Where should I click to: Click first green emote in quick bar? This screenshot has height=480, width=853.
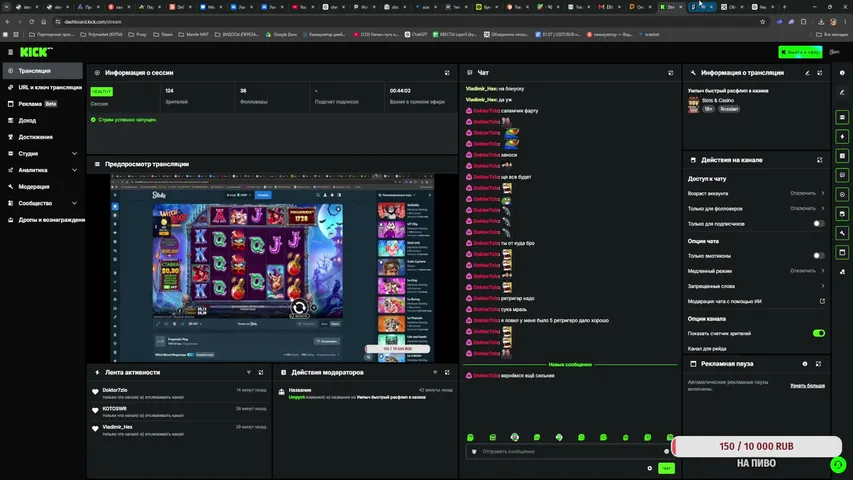471,437
